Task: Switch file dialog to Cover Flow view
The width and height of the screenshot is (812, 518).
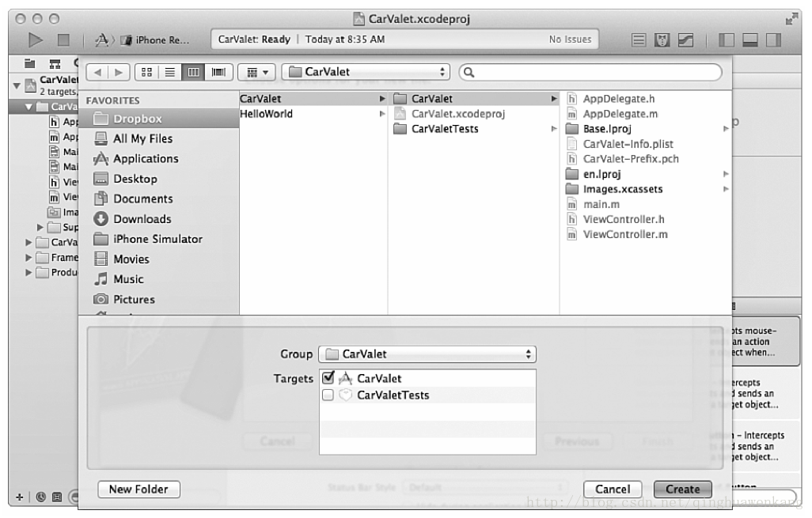Action: 218,72
